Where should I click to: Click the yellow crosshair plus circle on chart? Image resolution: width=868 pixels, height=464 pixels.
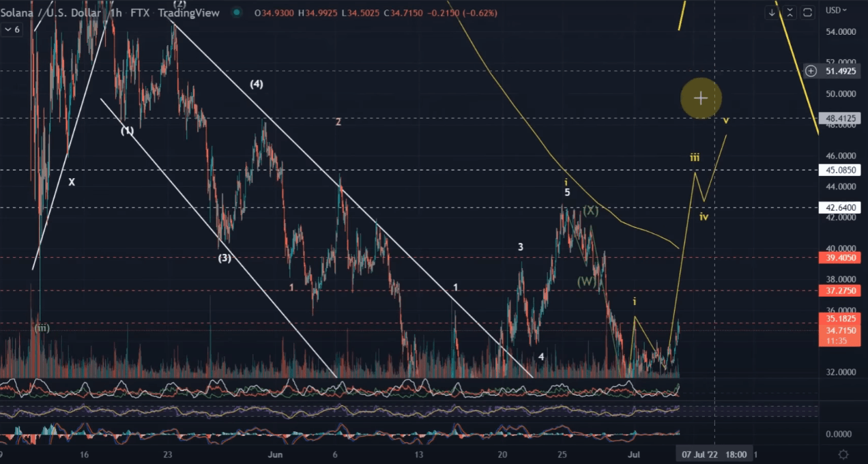click(x=701, y=98)
